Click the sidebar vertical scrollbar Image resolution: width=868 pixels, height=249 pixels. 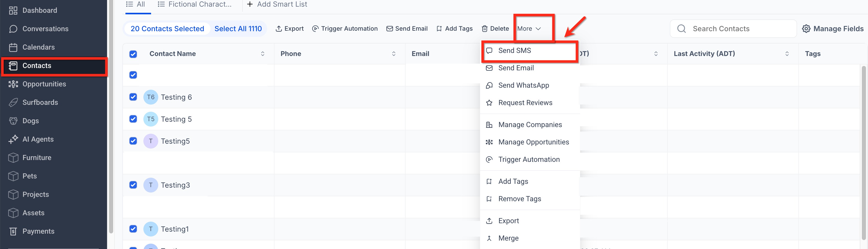[x=111, y=116]
